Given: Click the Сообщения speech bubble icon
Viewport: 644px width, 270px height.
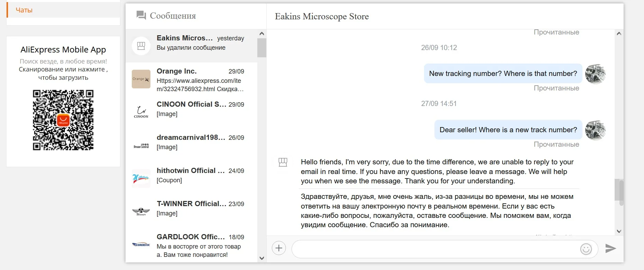Looking at the screenshot, I should [141, 16].
